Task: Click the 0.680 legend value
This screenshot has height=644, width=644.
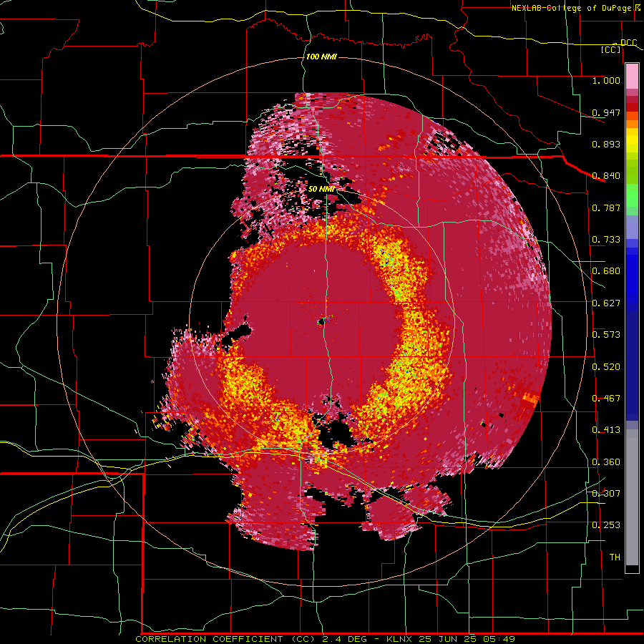Action: (x=606, y=271)
